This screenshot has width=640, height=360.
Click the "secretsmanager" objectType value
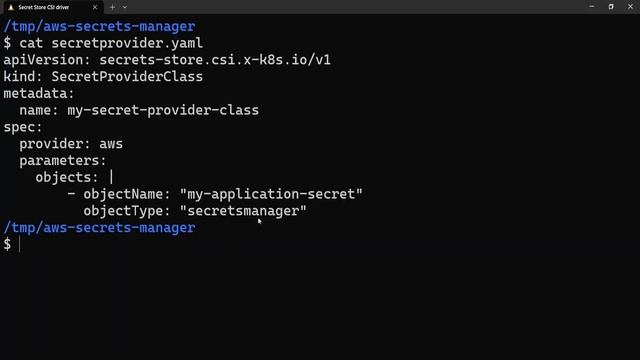(243, 211)
